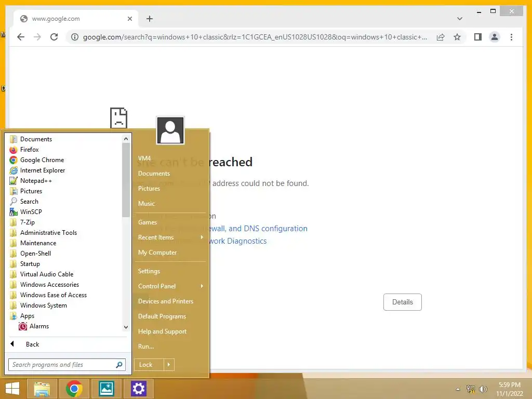Bookmark this page with the star
This screenshot has height=399, width=532.
457,37
